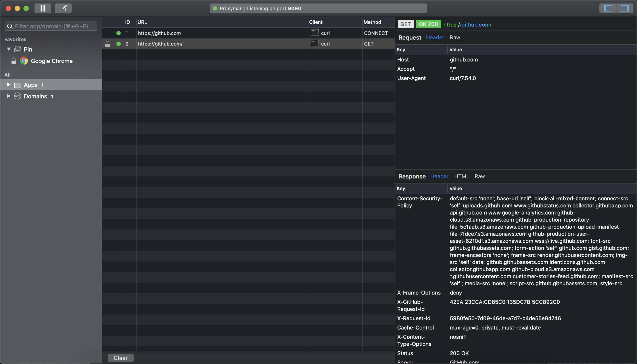The image size is (637, 364).
Task: Open the https://github.com/ link in detail header
Action: (x=467, y=25)
